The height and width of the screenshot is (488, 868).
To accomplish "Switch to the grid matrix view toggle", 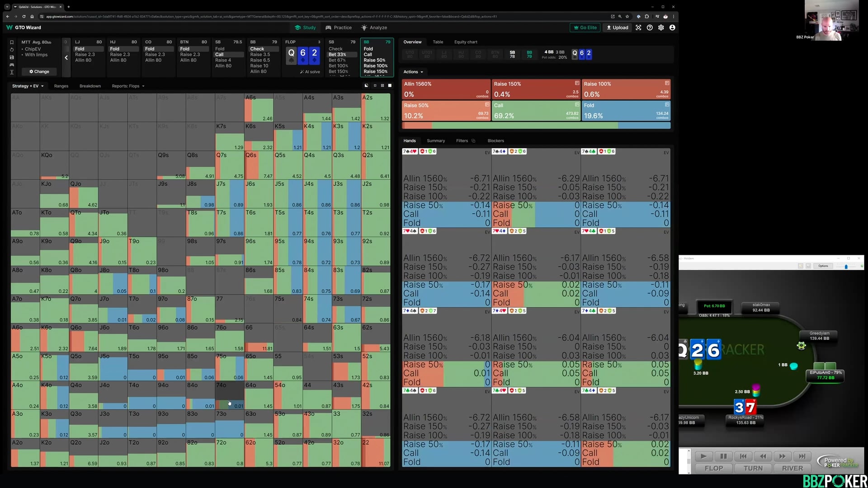I will 382,85.
